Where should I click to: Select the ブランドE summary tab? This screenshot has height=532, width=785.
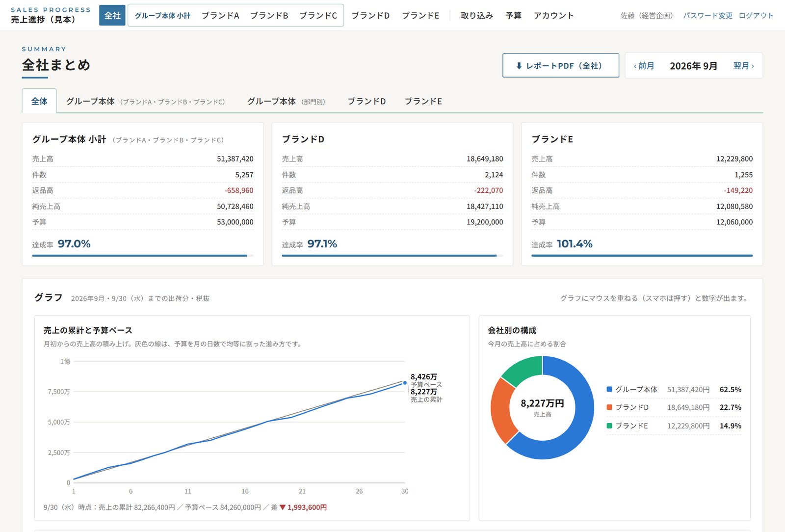(423, 101)
